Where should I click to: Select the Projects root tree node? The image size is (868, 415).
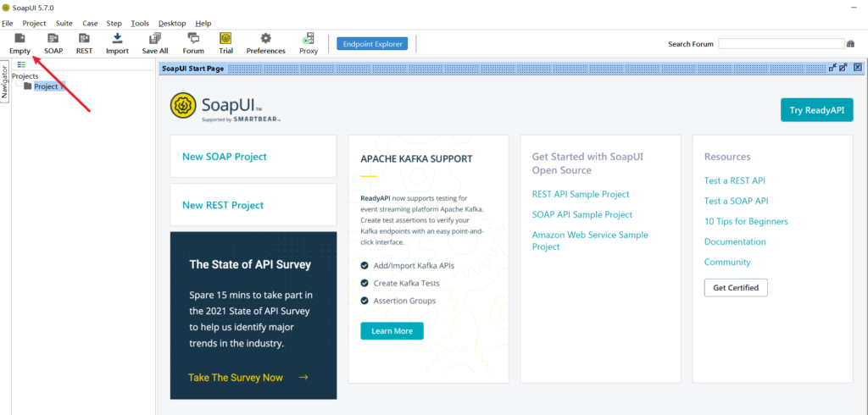[25, 76]
